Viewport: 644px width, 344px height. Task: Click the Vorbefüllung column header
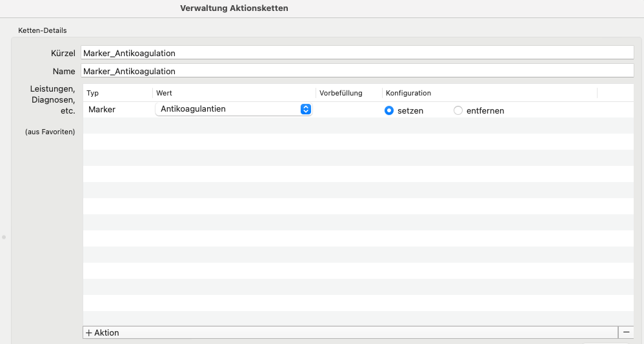pos(341,93)
